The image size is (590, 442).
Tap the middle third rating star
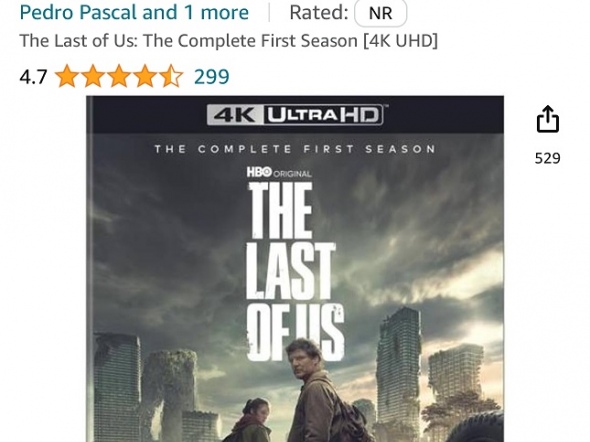pyautogui.click(x=119, y=76)
